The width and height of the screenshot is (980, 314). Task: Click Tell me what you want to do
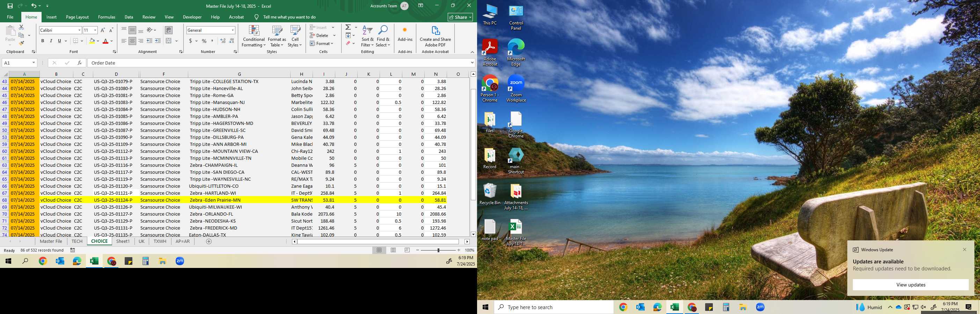tap(289, 17)
